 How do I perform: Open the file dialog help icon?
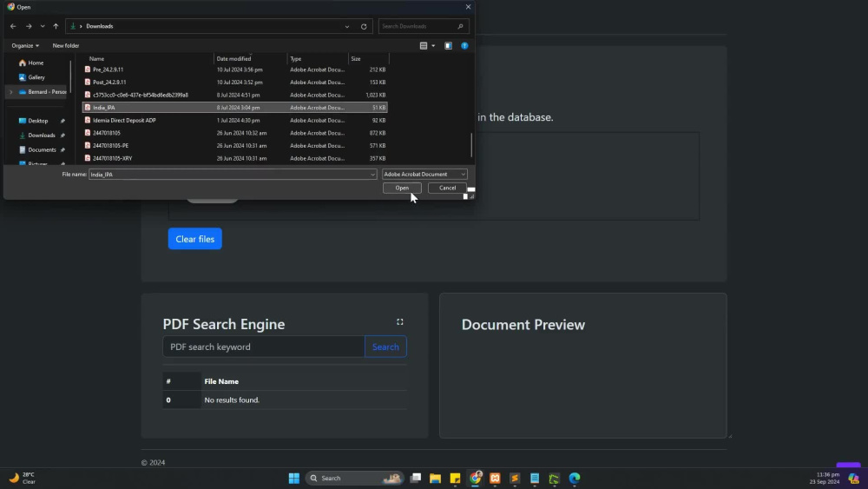(x=464, y=45)
